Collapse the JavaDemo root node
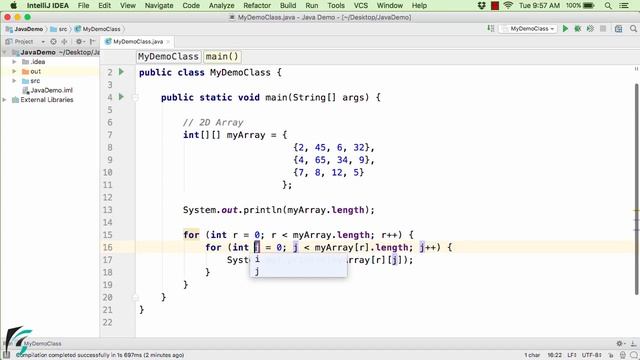The height and width of the screenshot is (360, 640). click(x=5, y=52)
